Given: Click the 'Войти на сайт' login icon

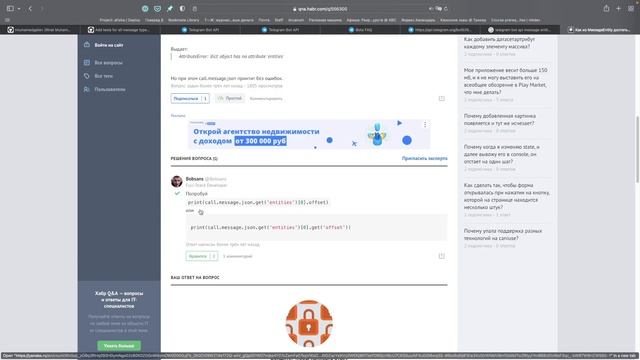Looking at the screenshot, I should click(x=87, y=45).
